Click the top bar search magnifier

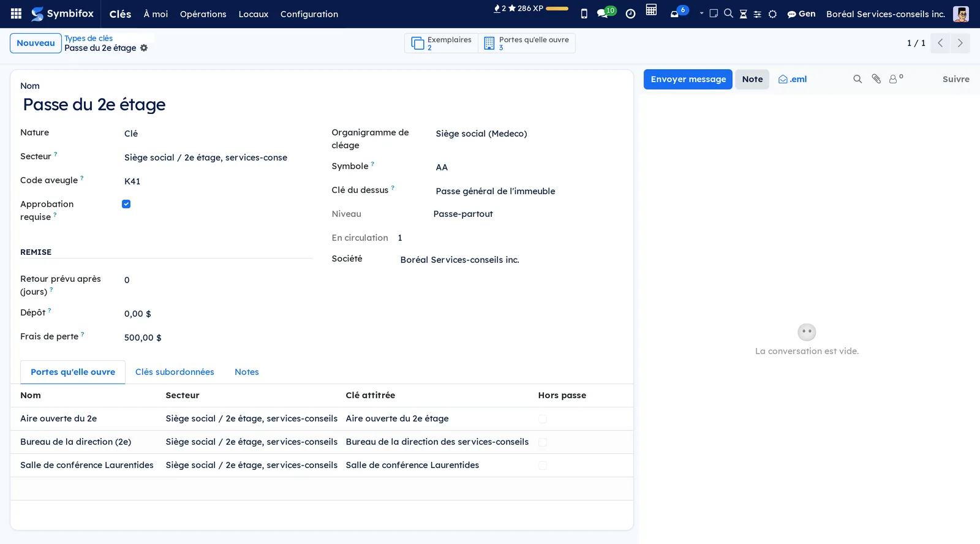728,13
